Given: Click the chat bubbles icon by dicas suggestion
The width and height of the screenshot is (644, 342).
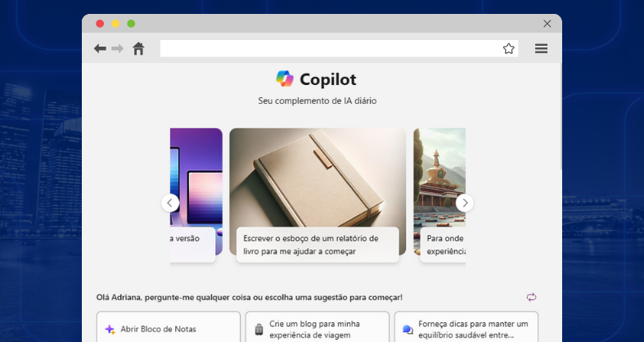Looking at the screenshot, I should 408,329.
